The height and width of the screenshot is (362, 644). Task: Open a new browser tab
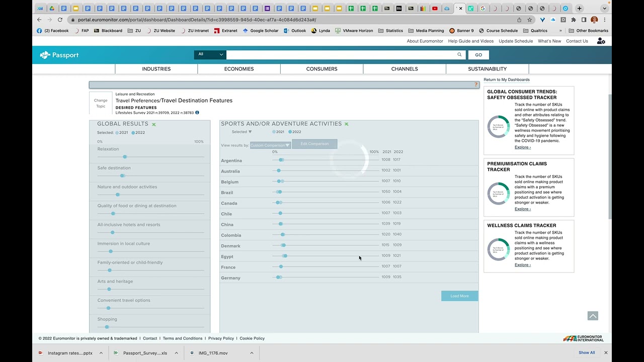click(x=580, y=8)
